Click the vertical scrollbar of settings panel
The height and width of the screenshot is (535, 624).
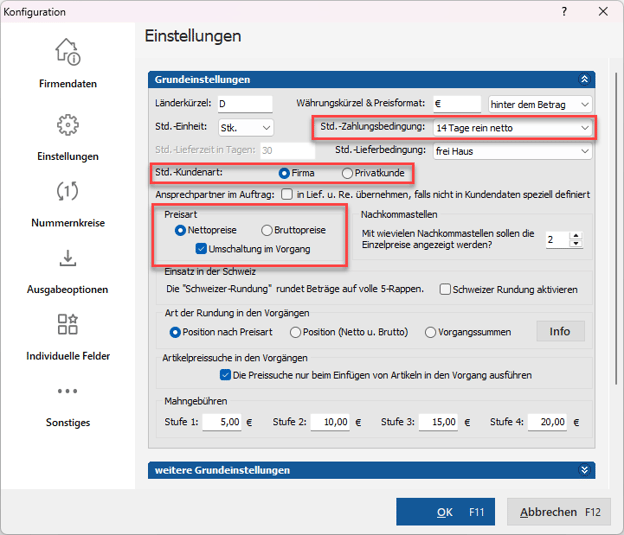(x=616, y=228)
